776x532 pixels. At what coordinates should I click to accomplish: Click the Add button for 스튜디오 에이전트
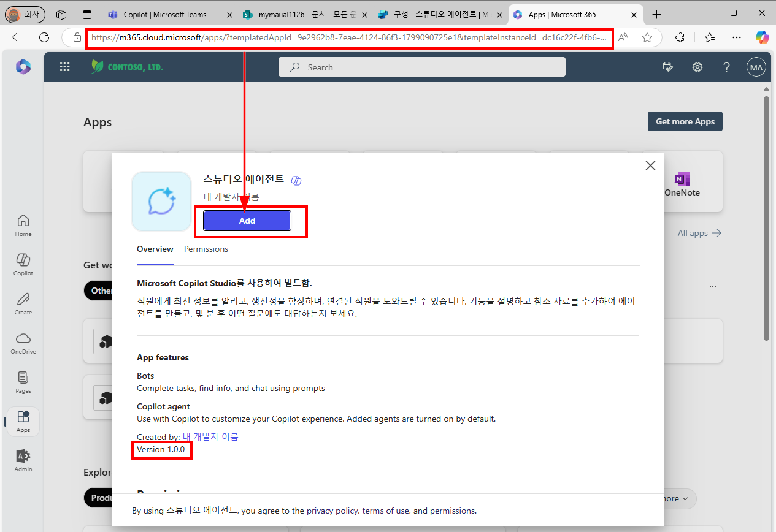click(x=247, y=221)
